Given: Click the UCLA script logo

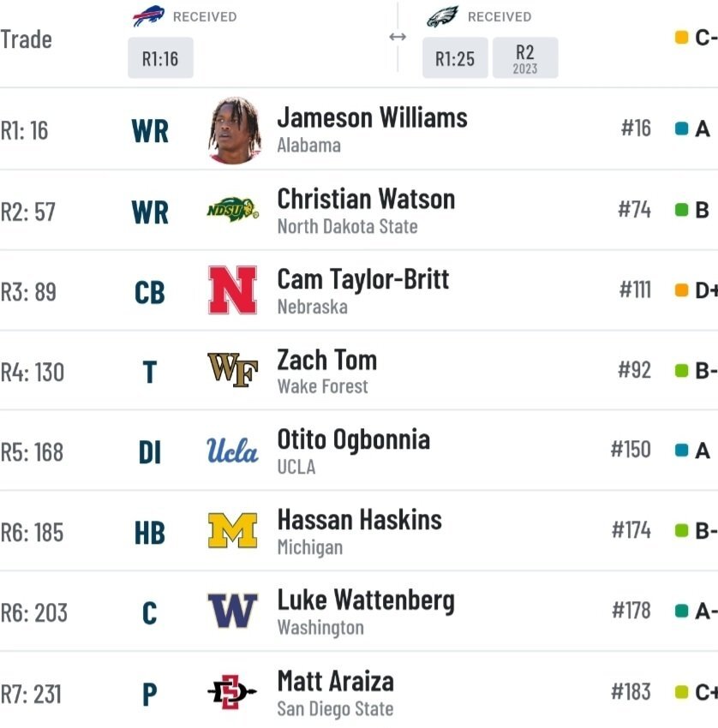Looking at the screenshot, I should click(232, 451).
